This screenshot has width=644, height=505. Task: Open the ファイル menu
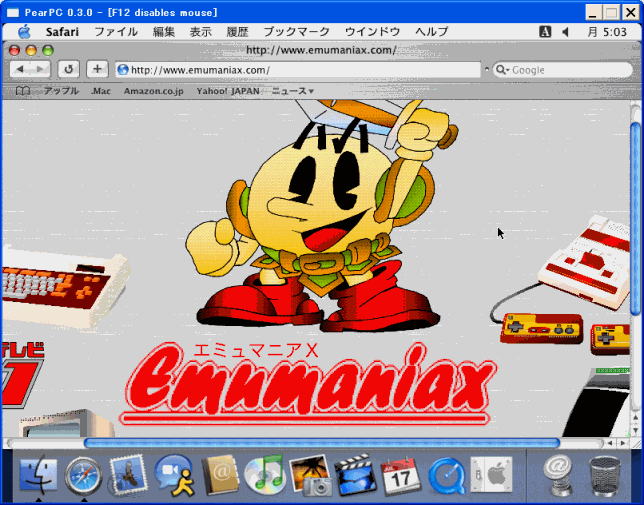tap(115, 32)
